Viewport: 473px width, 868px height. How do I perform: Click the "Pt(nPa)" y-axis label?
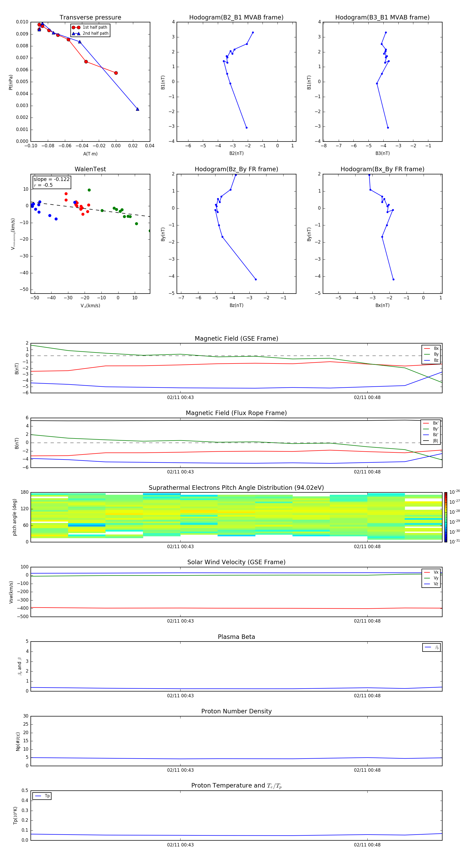click(x=11, y=82)
